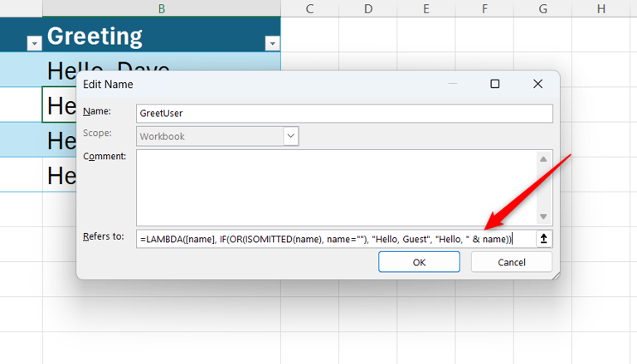Select column F header

point(484,8)
